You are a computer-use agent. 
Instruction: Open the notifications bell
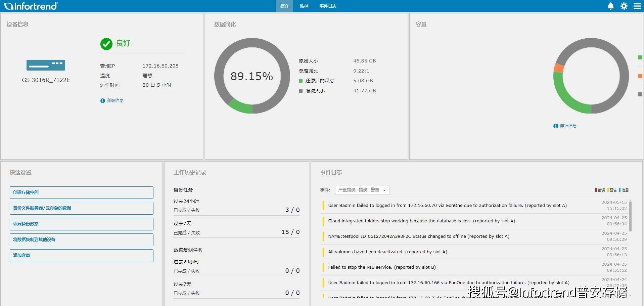click(x=611, y=6)
